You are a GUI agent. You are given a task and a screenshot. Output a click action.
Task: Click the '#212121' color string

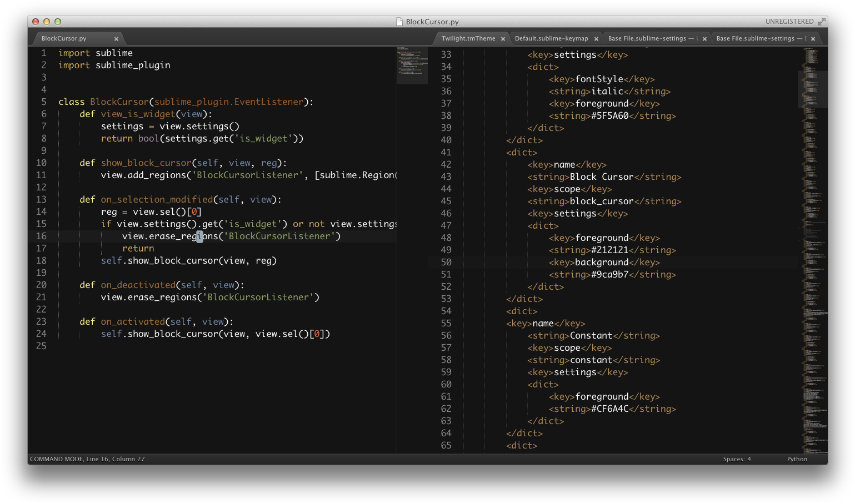[x=610, y=250]
